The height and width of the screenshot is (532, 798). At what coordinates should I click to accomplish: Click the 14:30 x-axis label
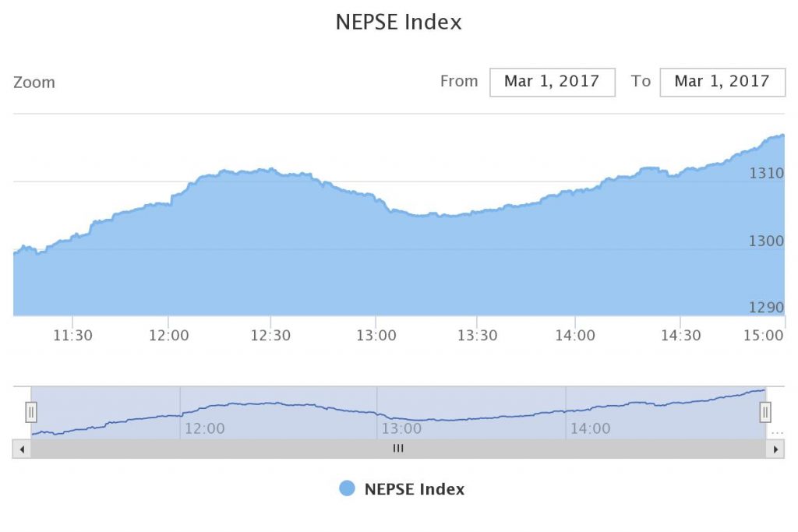680,336
